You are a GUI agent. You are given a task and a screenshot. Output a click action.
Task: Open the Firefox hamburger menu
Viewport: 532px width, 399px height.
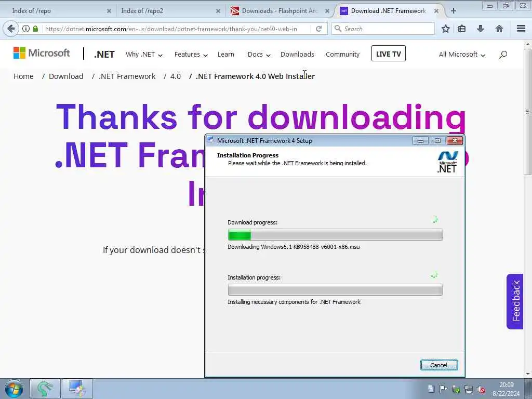point(521,29)
